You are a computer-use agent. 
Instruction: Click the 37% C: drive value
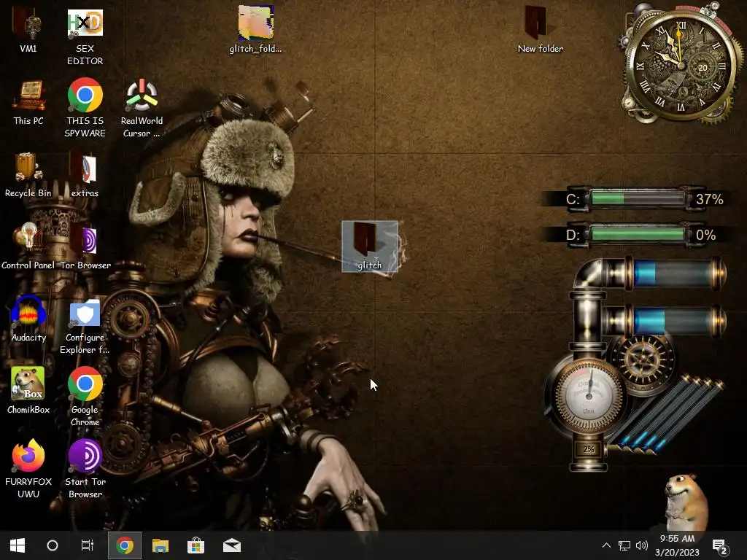709,199
